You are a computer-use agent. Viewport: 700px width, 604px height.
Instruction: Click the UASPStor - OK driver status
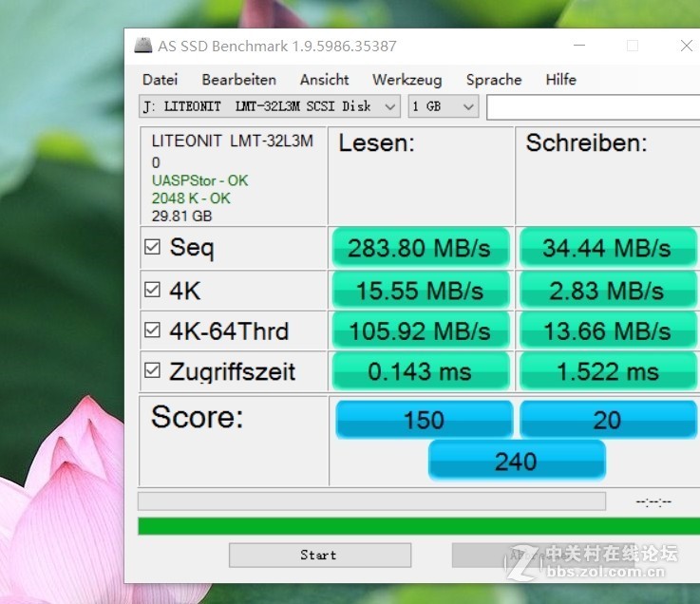click(199, 180)
